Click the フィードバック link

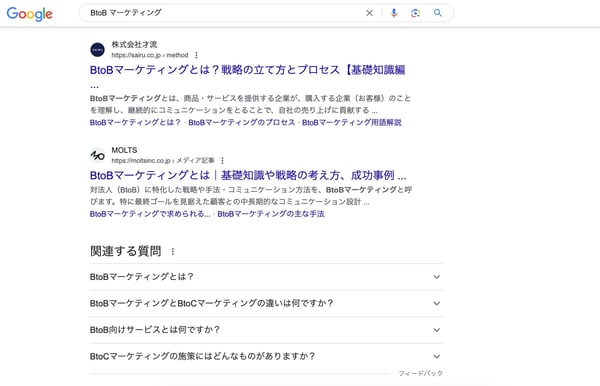click(421, 373)
